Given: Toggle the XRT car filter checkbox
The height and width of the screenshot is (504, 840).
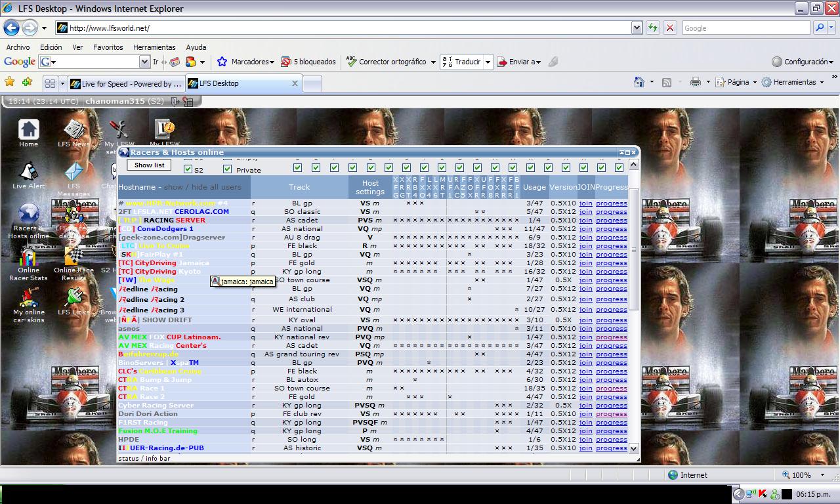Looking at the screenshot, I should tap(333, 168).
